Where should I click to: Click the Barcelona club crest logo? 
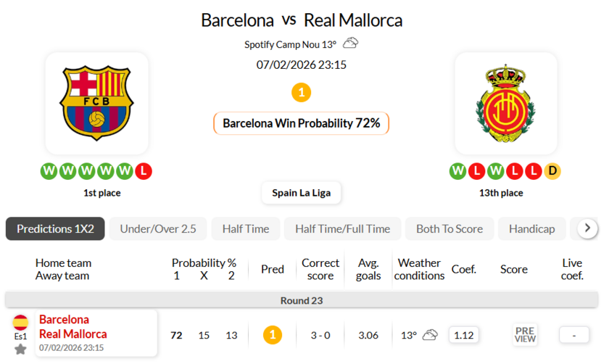click(96, 102)
